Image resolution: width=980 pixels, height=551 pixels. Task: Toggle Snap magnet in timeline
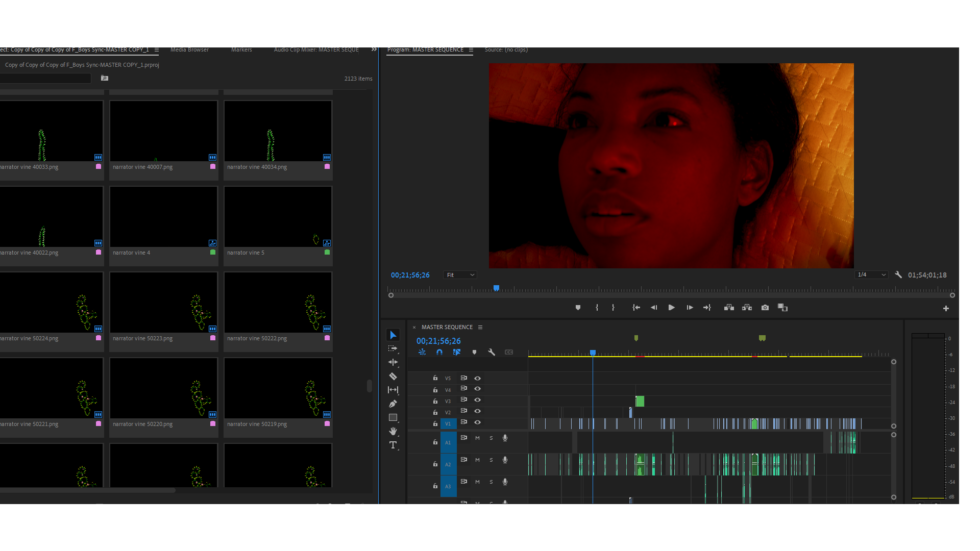pos(439,352)
